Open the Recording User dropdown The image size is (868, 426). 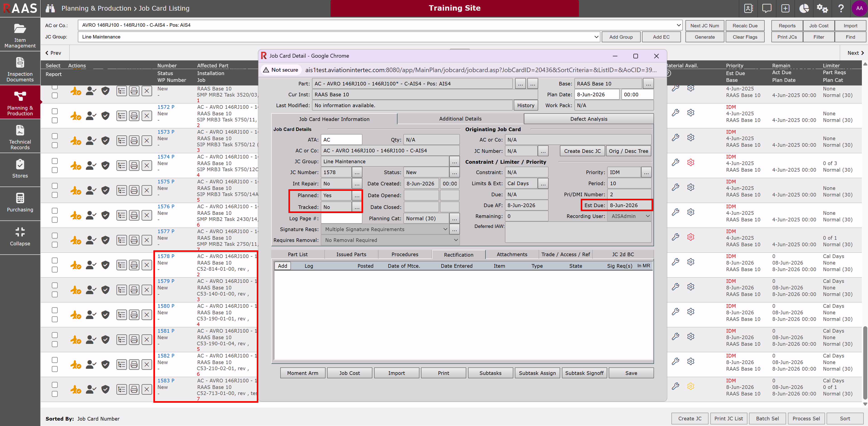click(x=629, y=216)
